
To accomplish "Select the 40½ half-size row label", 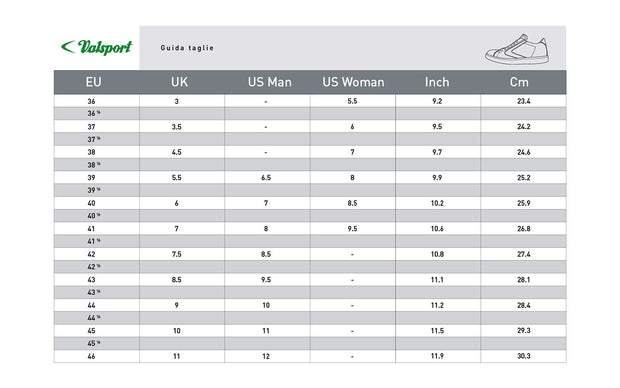I will pyautogui.click(x=94, y=216).
